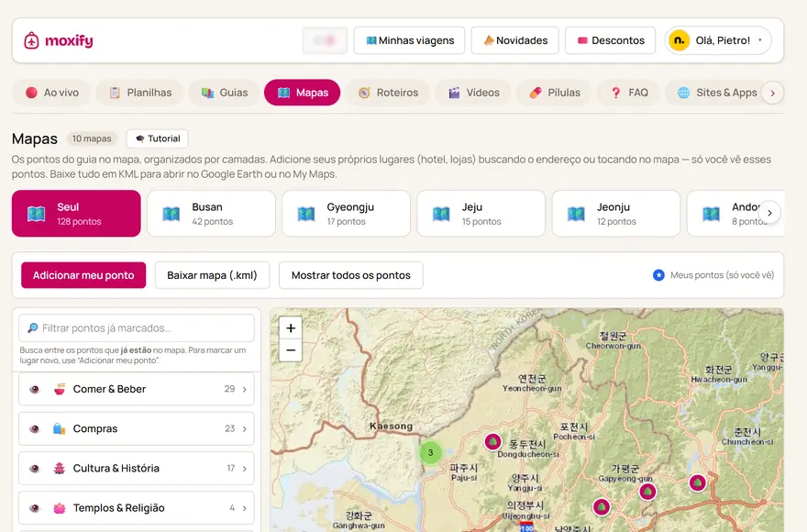This screenshot has height=532, width=807.
Task: Switch to the Guias tab
Action: click(x=225, y=93)
